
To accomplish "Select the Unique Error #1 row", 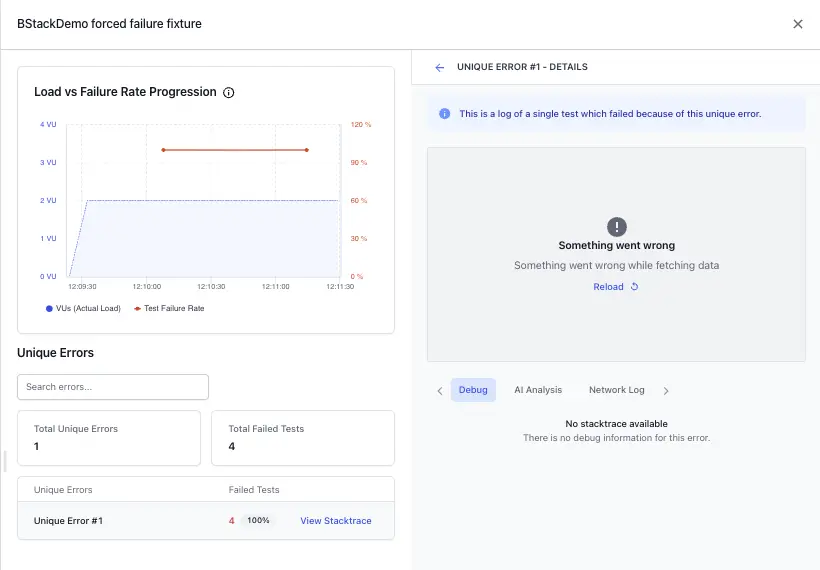I will tap(206, 521).
